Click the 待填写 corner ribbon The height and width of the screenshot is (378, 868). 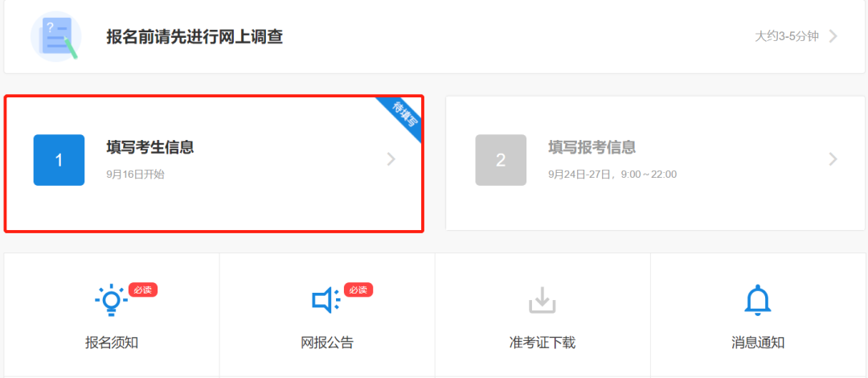coord(403,115)
